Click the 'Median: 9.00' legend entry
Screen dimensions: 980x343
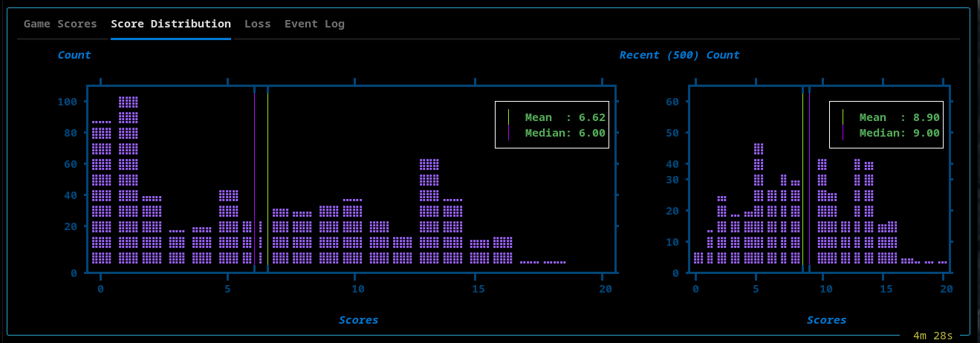coord(900,133)
